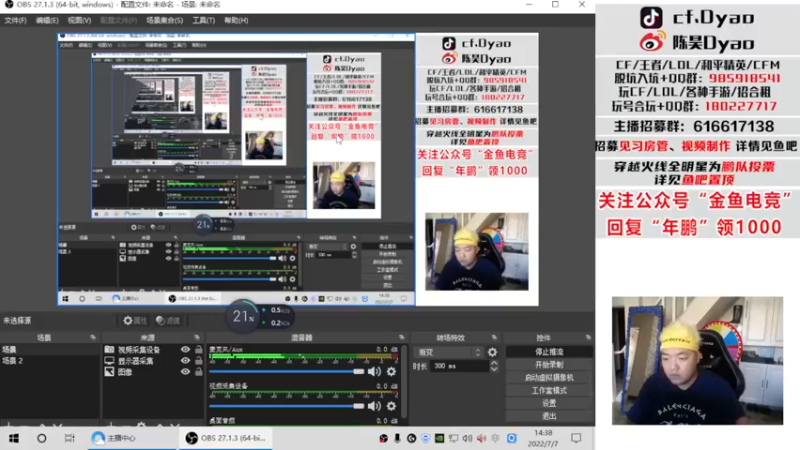Screen dimensions: 800x450
Task: Click 停止推流 to stop streaming
Action: click(549, 352)
